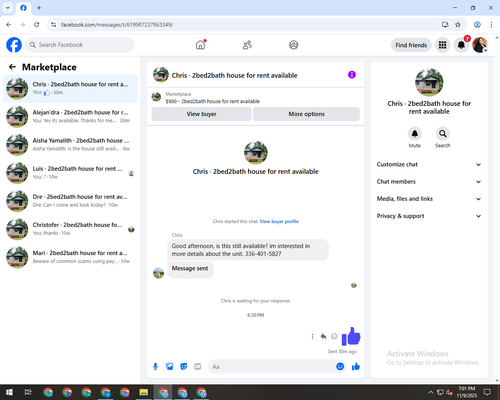The image size is (500, 400).
Task: Go to Home feed icon
Action: point(200,45)
